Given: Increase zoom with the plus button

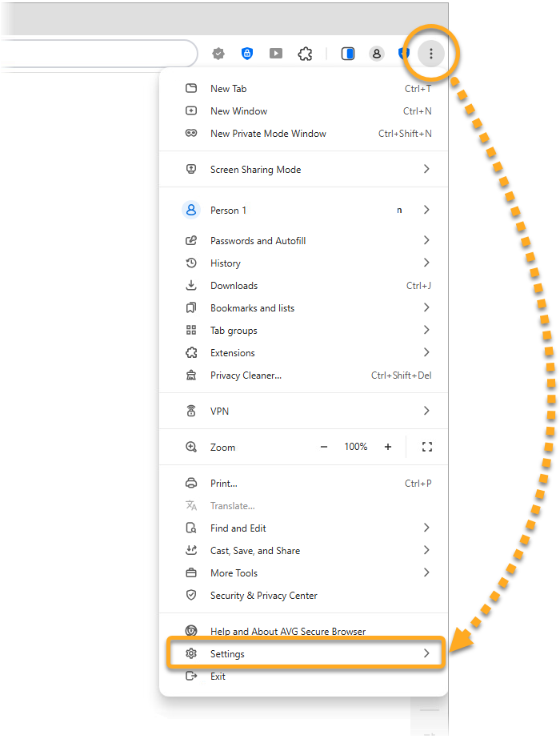Looking at the screenshot, I should [388, 447].
